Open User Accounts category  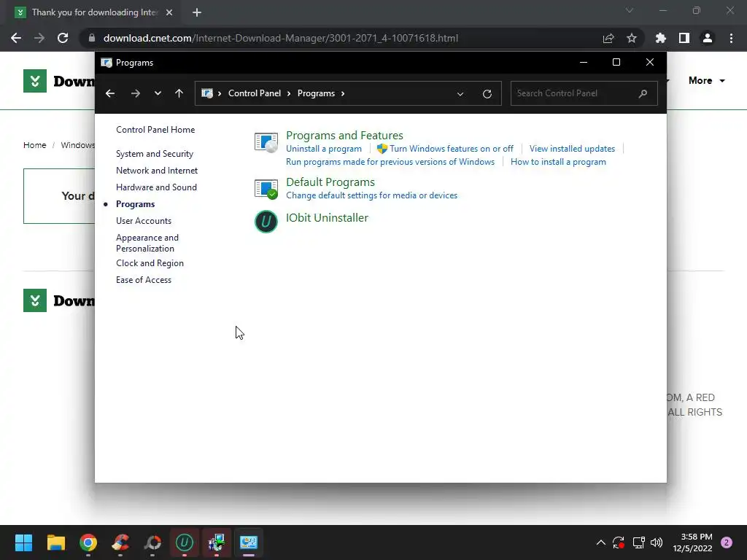tap(144, 221)
